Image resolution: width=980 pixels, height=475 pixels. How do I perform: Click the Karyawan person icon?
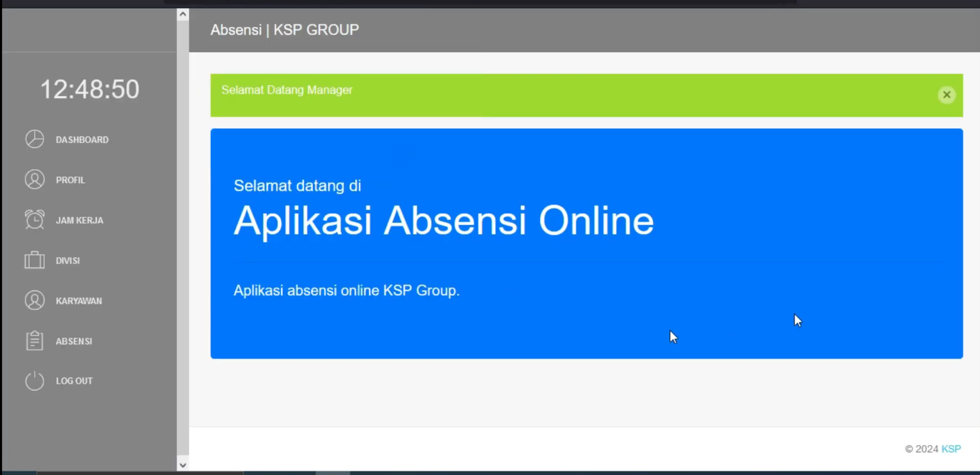click(34, 300)
